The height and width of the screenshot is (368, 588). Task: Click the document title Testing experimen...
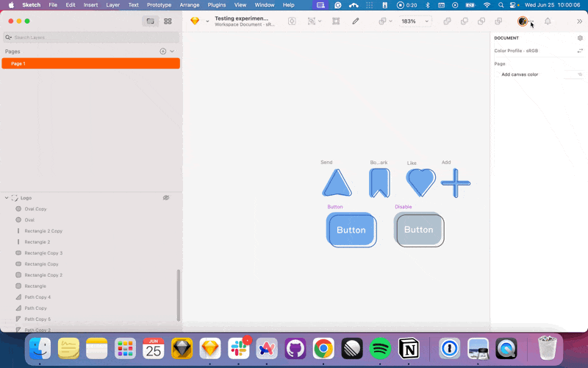(x=241, y=18)
